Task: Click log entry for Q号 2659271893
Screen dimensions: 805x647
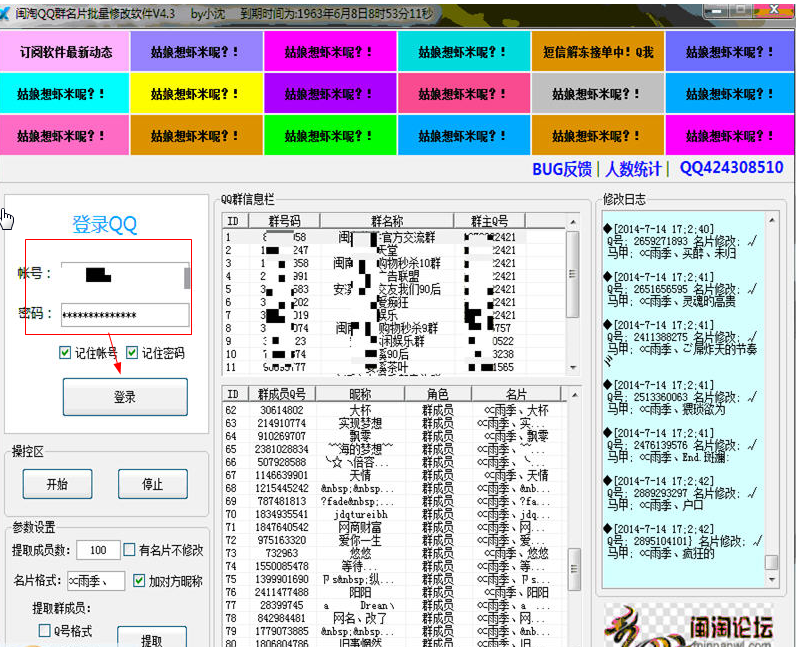Action: click(x=680, y=241)
